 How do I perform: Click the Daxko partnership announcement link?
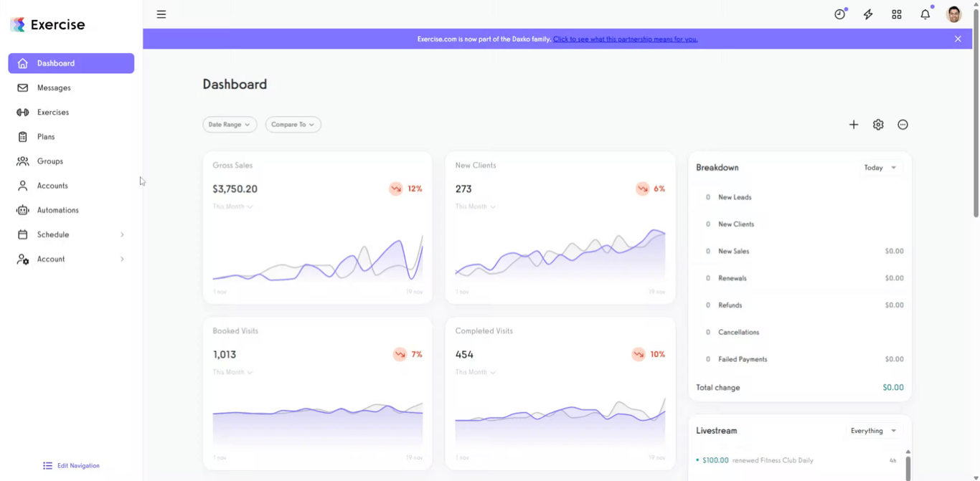point(625,39)
